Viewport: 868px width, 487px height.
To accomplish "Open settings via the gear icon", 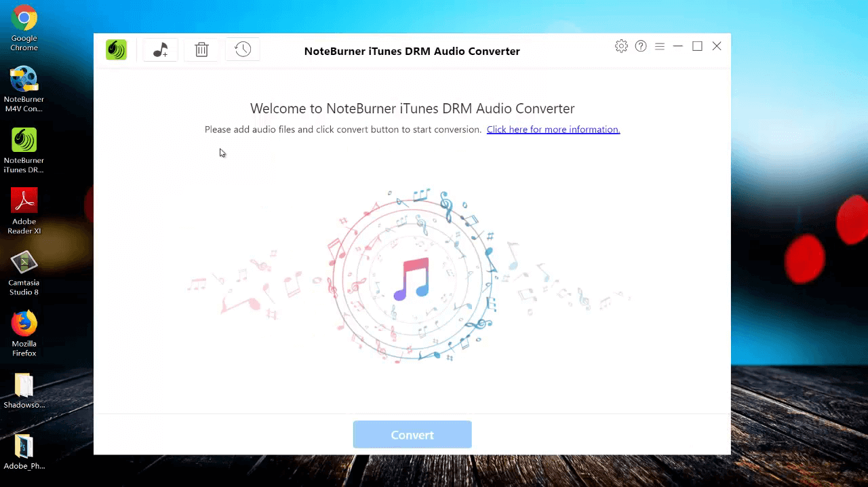I will coord(621,46).
